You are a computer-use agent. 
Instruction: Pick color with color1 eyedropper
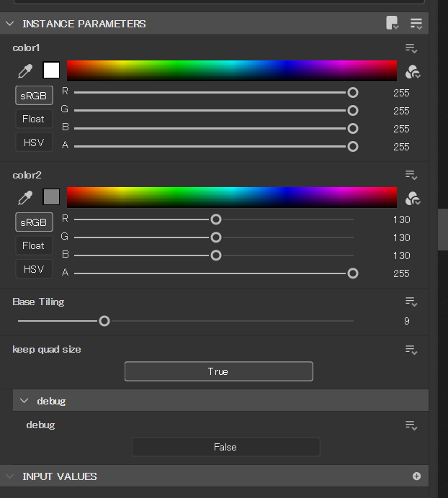coord(25,71)
